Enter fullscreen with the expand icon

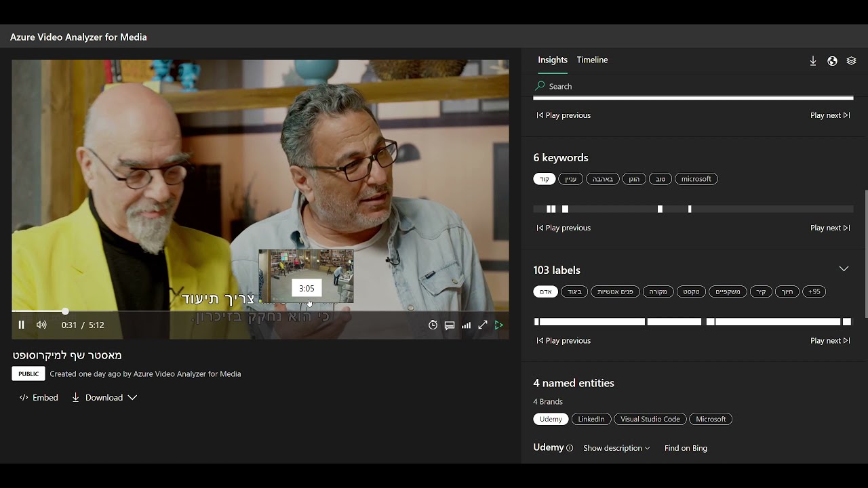[483, 325]
